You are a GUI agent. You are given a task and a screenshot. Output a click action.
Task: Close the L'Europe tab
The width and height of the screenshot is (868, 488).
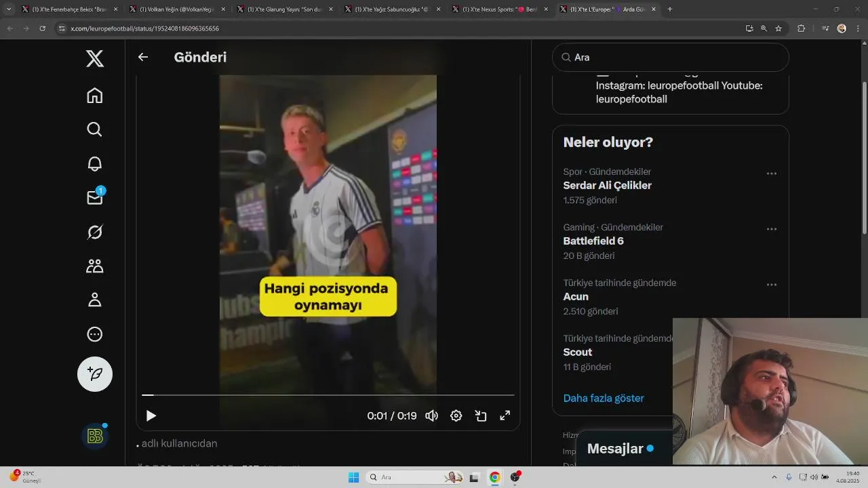pyautogui.click(x=654, y=9)
